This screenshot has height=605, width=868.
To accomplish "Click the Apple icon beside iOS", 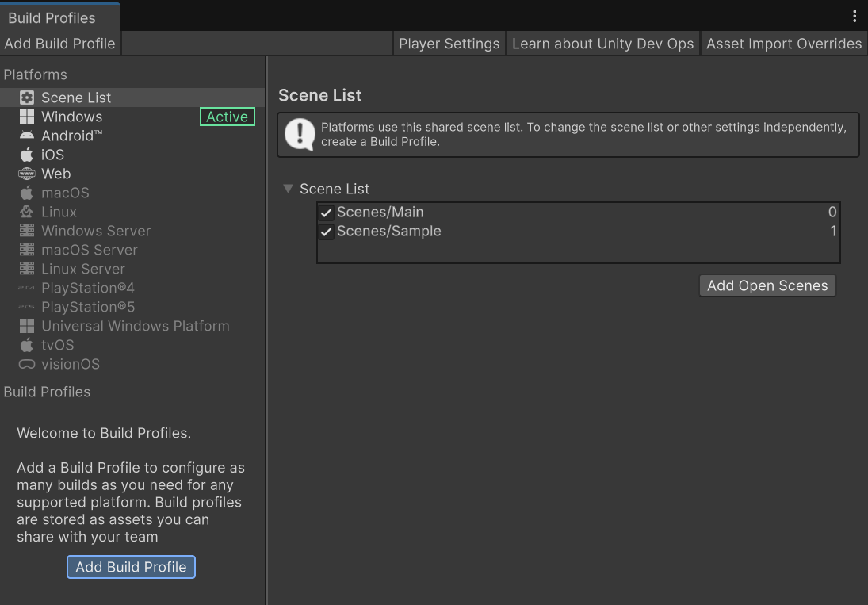I will 27,155.
